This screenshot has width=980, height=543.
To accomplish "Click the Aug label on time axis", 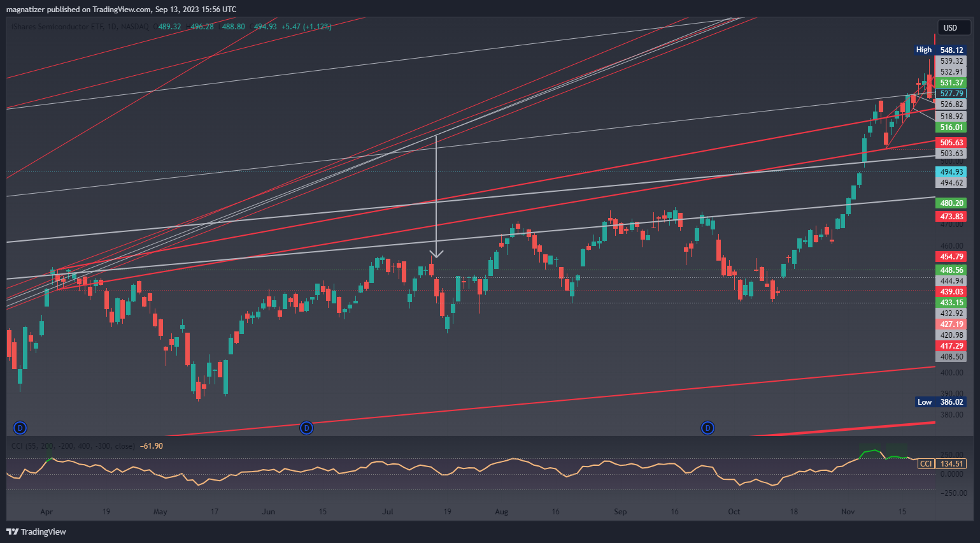I will 501,512.
